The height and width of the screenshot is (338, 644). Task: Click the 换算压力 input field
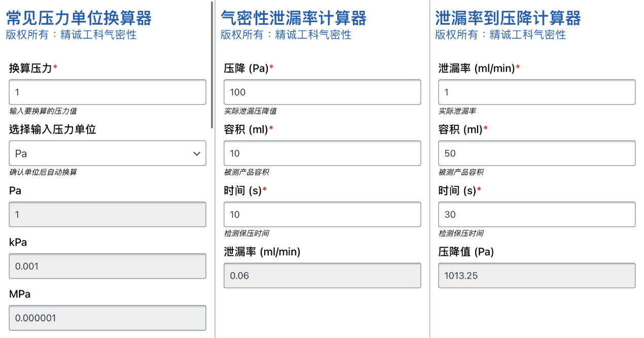pos(108,92)
